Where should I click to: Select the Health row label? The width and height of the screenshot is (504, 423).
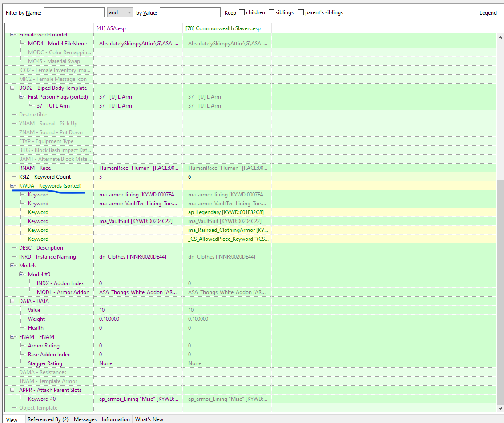pos(36,327)
